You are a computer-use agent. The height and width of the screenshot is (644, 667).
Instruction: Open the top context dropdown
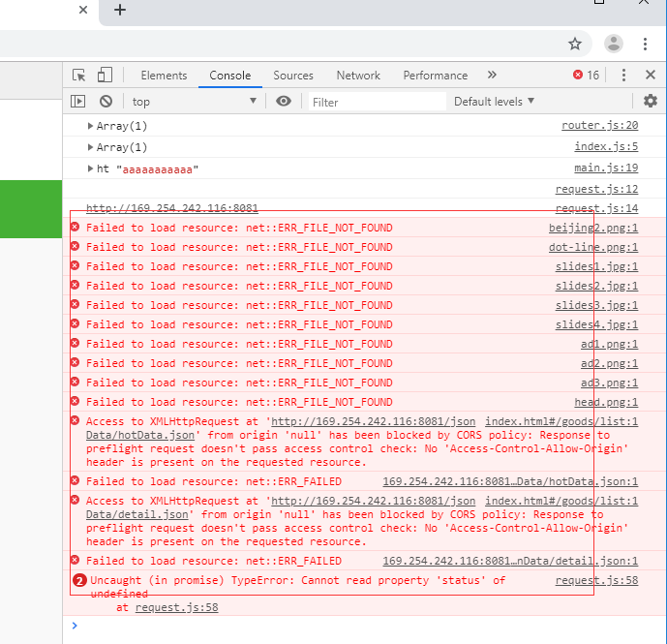(194, 102)
